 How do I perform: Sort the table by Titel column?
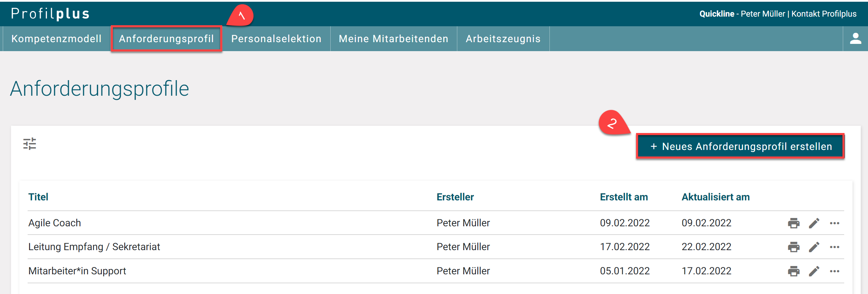pos(38,197)
